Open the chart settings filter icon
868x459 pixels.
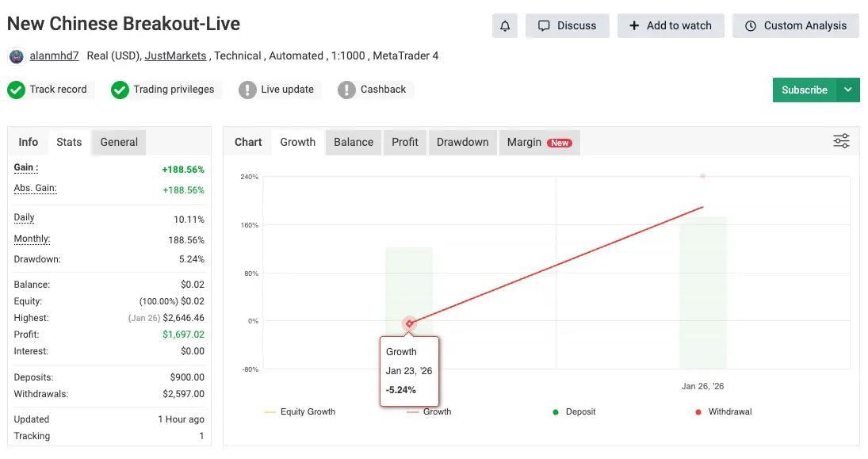pyautogui.click(x=840, y=140)
